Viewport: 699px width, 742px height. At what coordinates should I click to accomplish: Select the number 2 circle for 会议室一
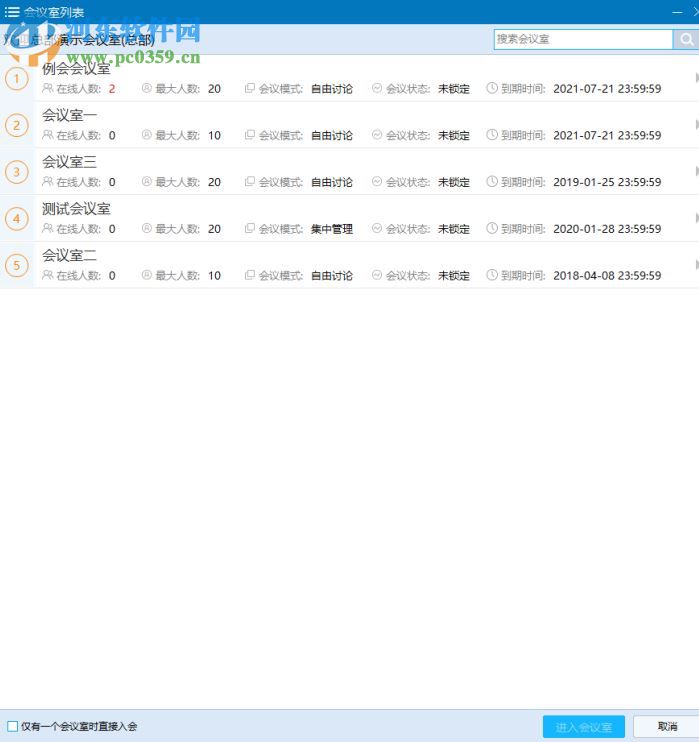tap(17, 125)
